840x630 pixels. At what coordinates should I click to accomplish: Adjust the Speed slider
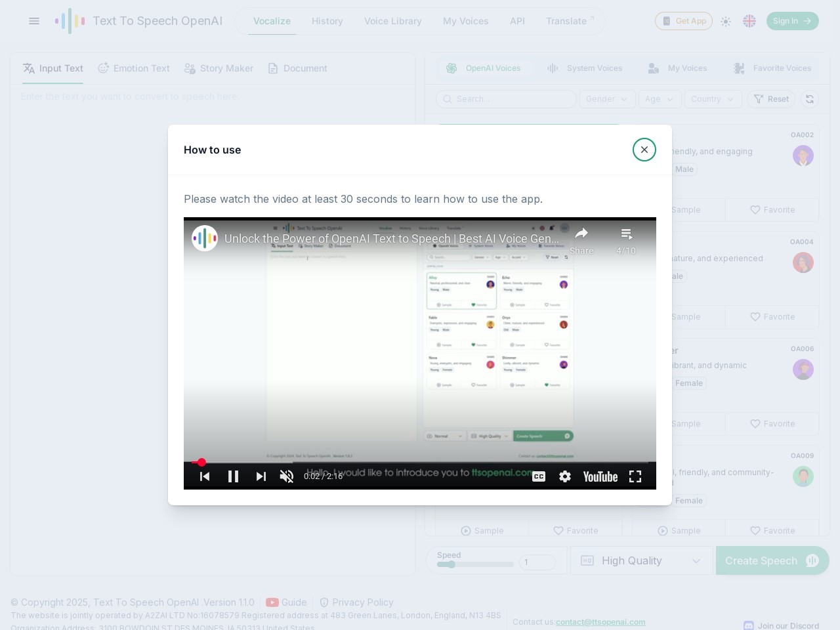click(475, 564)
